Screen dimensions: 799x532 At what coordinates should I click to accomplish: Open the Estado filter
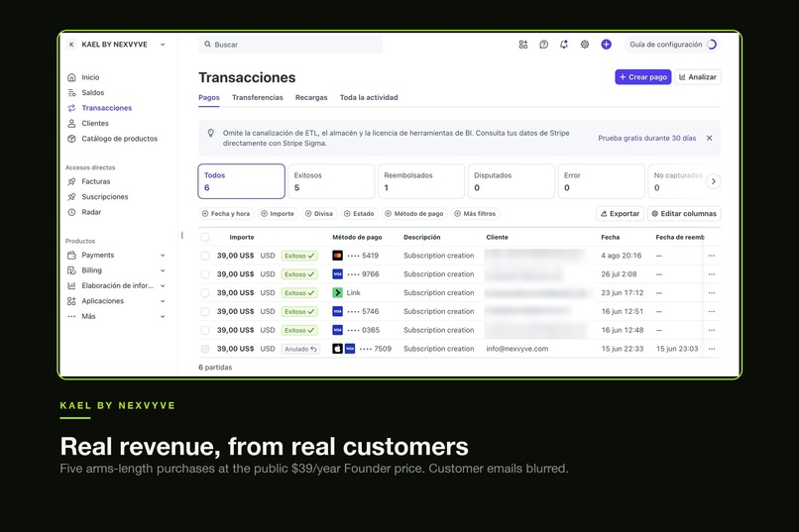(359, 214)
